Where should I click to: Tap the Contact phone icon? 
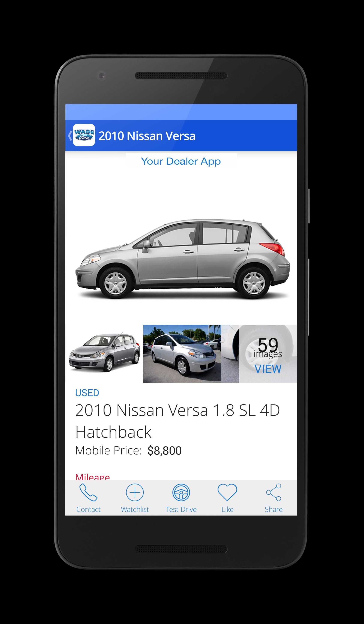tap(88, 492)
